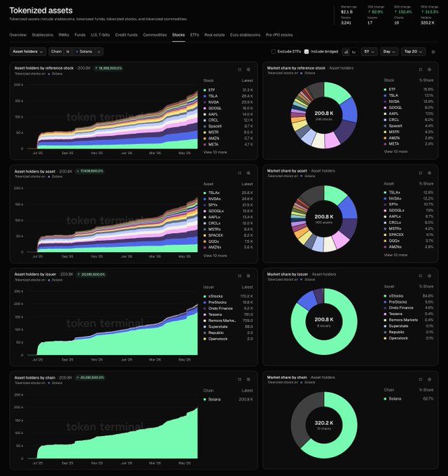Viewport: 448px width, 476px height.
Task: Open settings for Market share by issuer
Action: [x=429, y=276]
